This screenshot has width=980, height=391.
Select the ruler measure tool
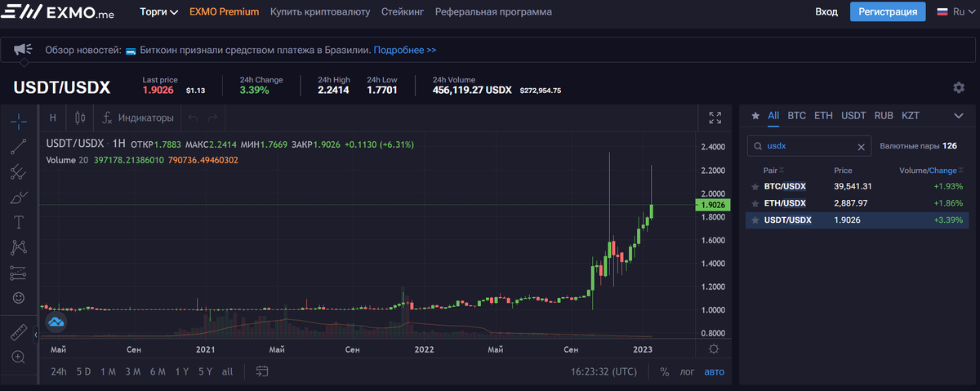pyautogui.click(x=19, y=332)
